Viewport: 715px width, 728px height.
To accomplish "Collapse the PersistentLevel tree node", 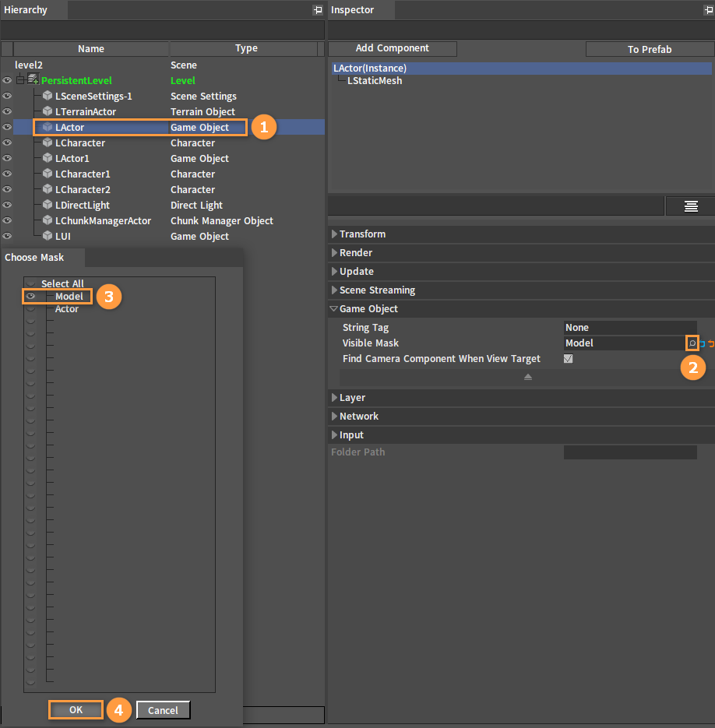I will point(20,80).
